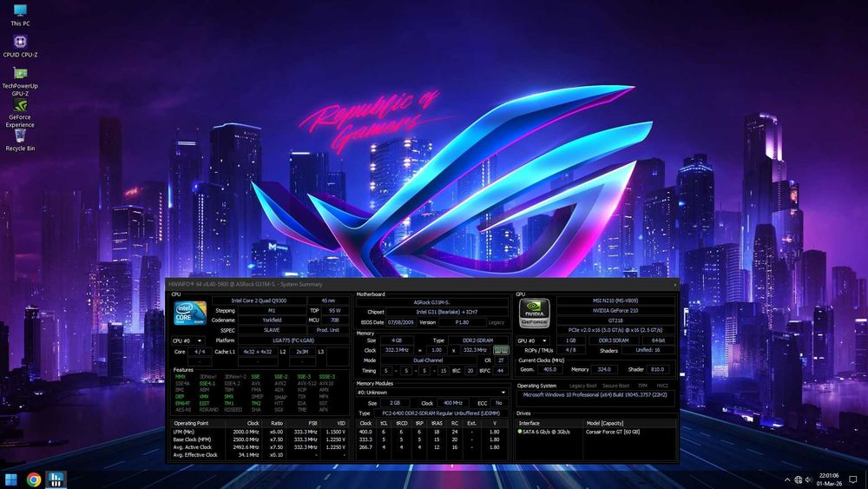Screen dimensions: 868x489
Task: Click the Shader clock 810.0 value
Action: click(x=658, y=369)
